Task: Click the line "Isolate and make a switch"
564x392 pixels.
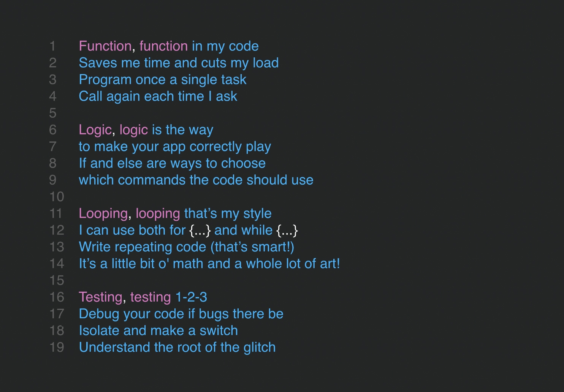Action: [158, 330]
